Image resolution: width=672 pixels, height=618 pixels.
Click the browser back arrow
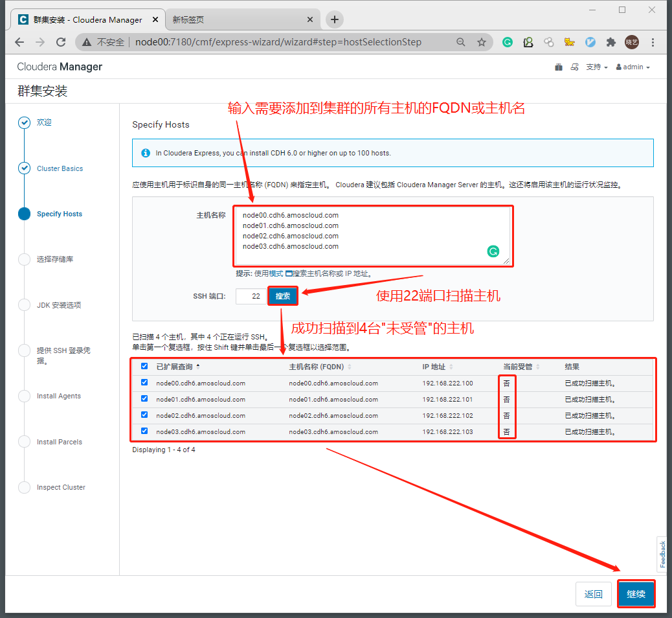pyautogui.click(x=19, y=42)
